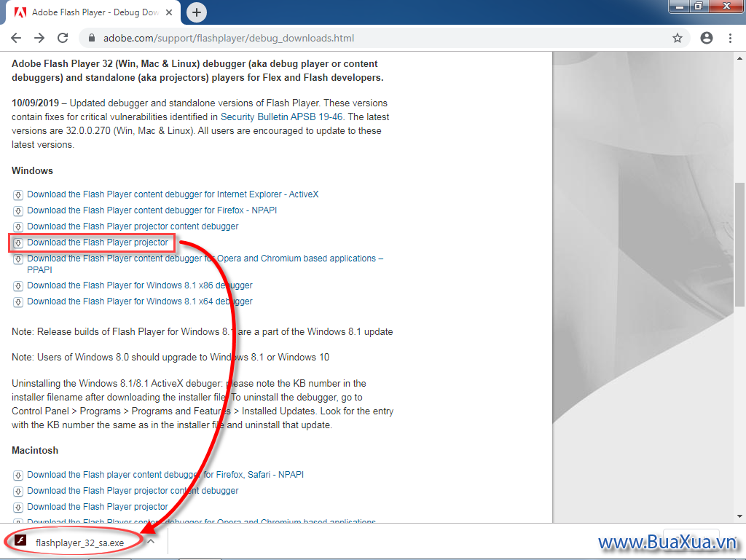Click scrollbar up arrow
This screenshot has width=746, height=560.
pyautogui.click(x=739, y=58)
